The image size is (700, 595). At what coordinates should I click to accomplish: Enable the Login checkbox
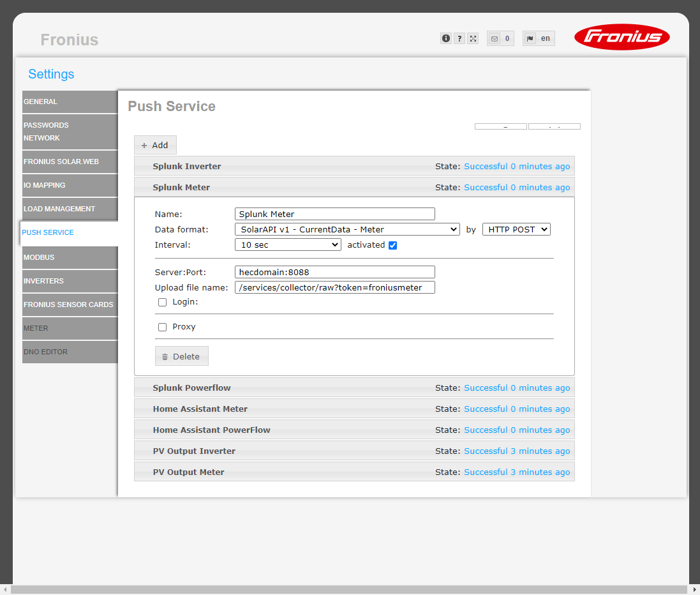[x=163, y=303]
